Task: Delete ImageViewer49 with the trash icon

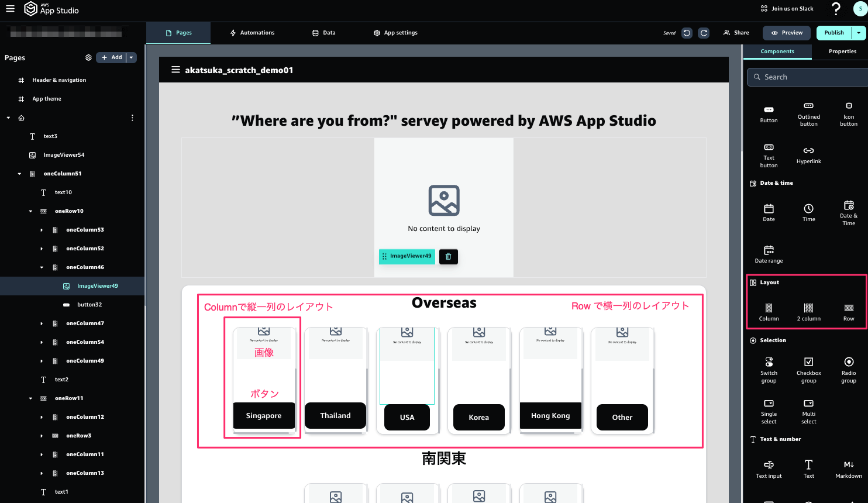Action: [449, 256]
